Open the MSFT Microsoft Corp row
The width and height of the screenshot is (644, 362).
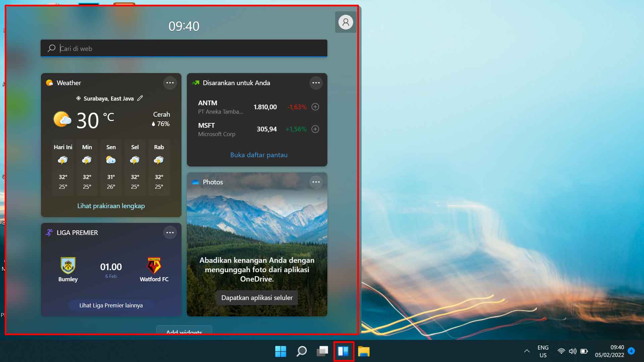257,129
